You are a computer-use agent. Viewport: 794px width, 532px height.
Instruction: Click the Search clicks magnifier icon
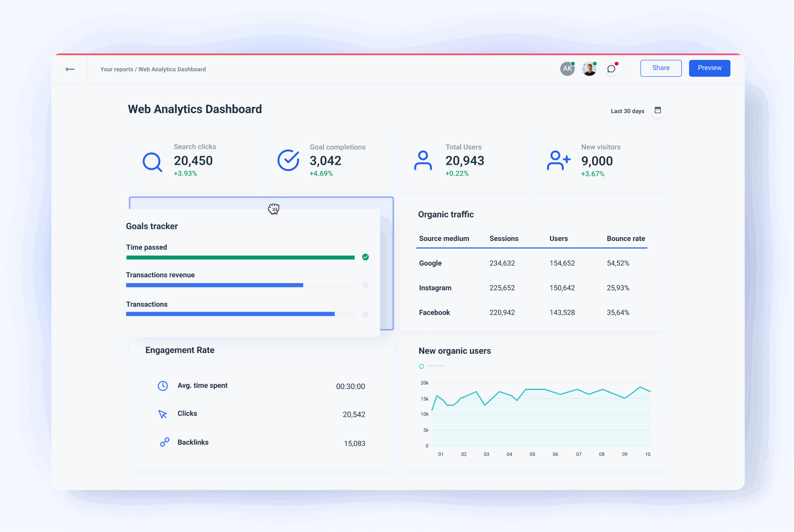(x=152, y=161)
